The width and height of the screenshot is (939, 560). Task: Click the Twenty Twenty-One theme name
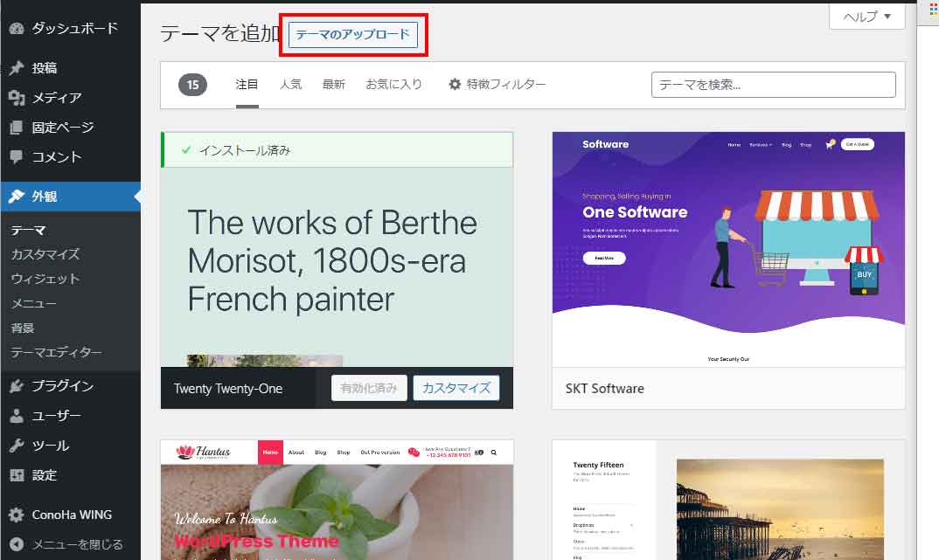(228, 388)
